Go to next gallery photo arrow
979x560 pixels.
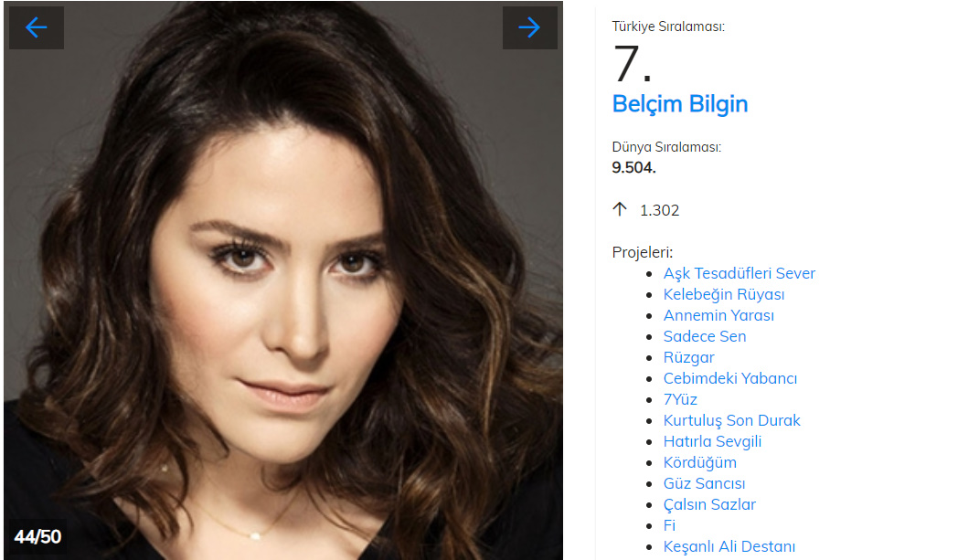pyautogui.click(x=529, y=27)
